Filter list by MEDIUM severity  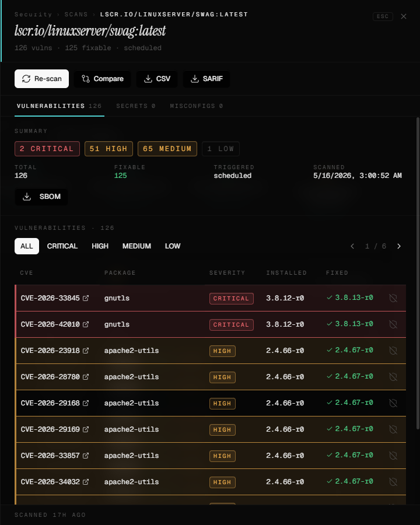tap(136, 246)
